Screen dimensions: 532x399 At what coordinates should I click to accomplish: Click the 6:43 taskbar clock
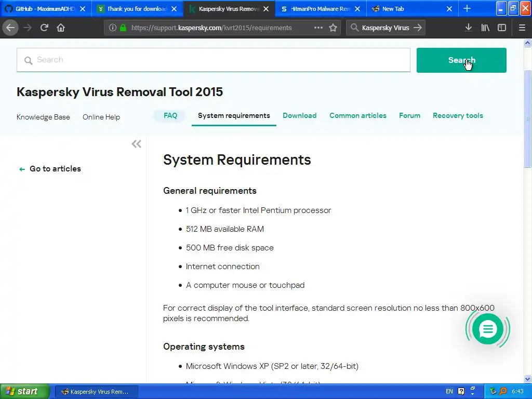coord(517,391)
